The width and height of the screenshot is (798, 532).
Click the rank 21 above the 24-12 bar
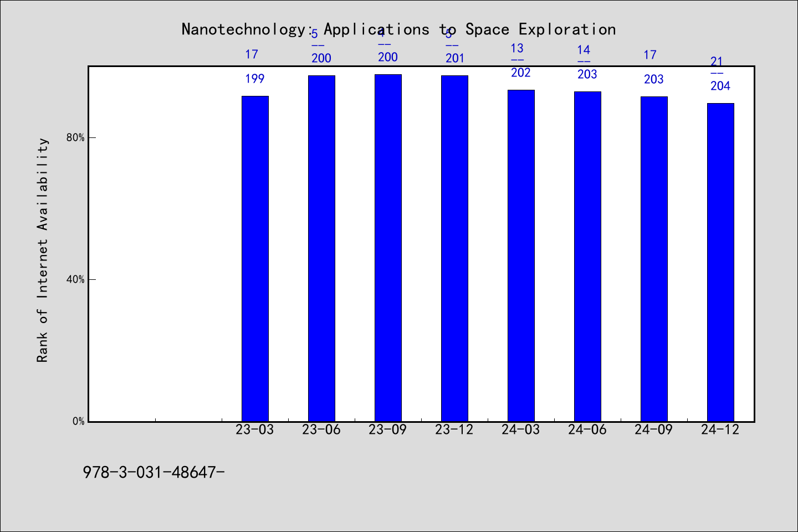point(717,62)
